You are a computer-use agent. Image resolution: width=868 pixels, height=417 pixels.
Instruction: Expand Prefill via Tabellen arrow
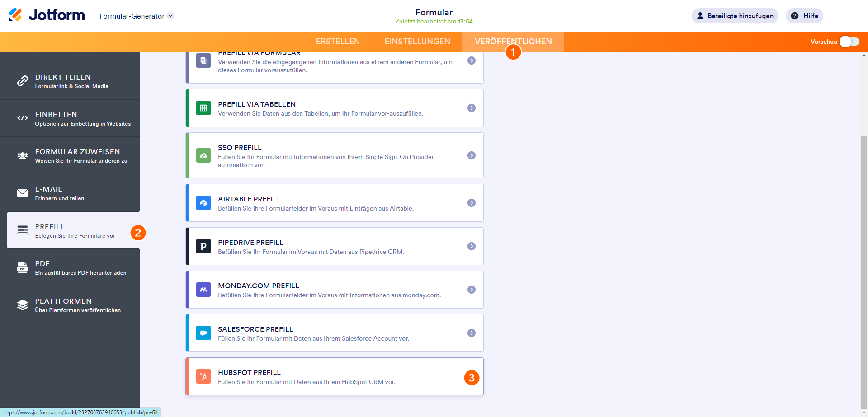(x=472, y=108)
